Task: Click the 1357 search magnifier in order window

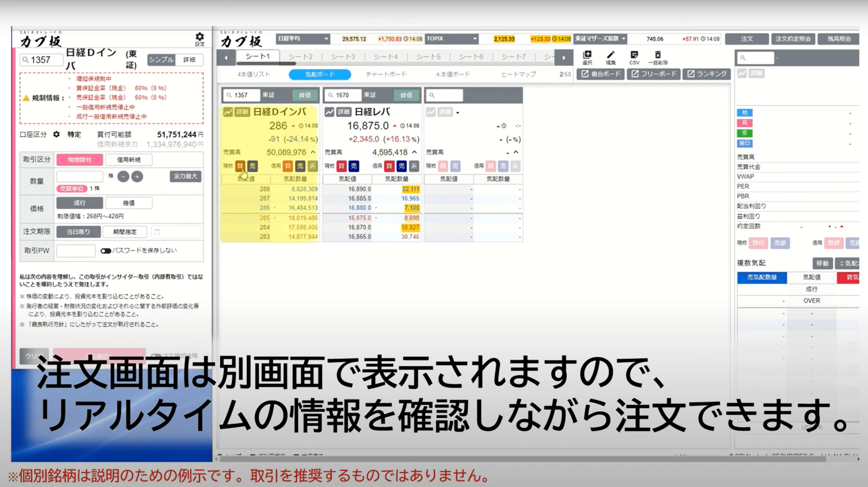Action: [x=26, y=60]
